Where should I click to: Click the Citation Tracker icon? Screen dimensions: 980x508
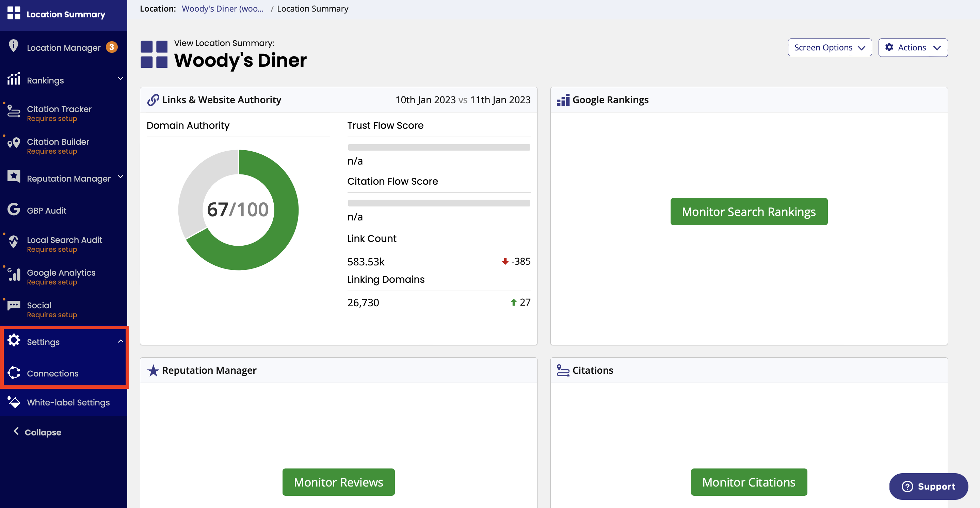point(14,111)
